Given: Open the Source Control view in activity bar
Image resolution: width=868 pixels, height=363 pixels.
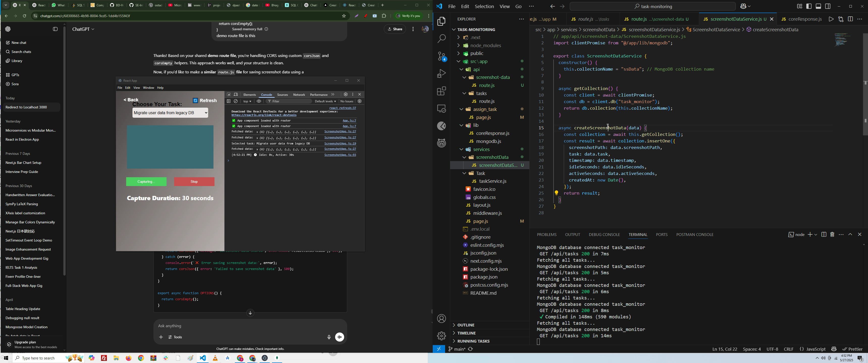Looking at the screenshot, I should click(441, 56).
